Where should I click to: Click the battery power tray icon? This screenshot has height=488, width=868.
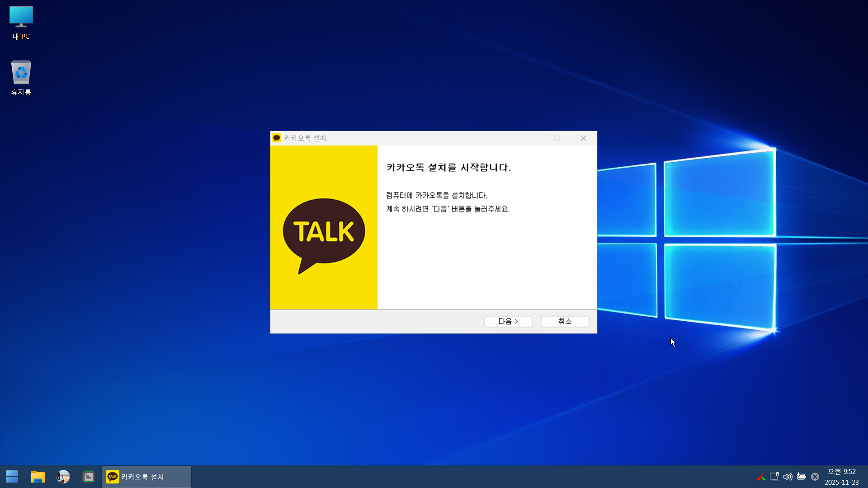tap(801, 477)
